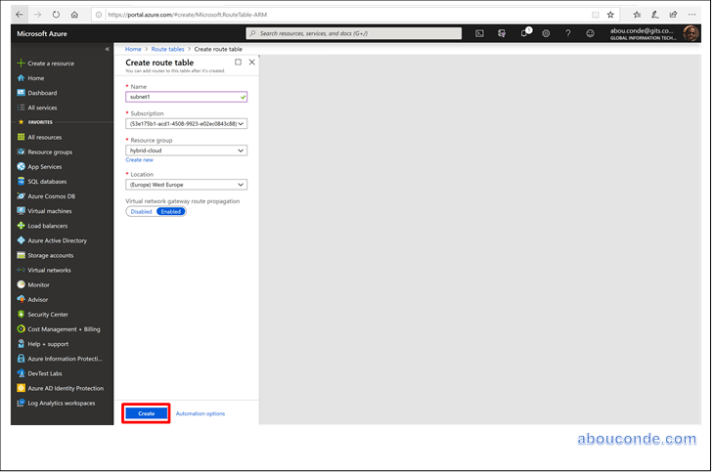This screenshot has height=472, width=714.
Task: Go to Home breadcrumb
Action: point(132,49)
